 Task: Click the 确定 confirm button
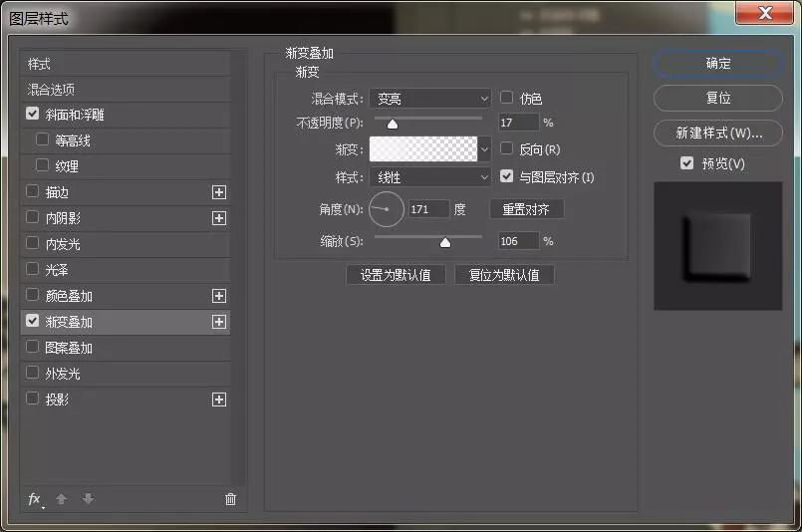(718, 63)
